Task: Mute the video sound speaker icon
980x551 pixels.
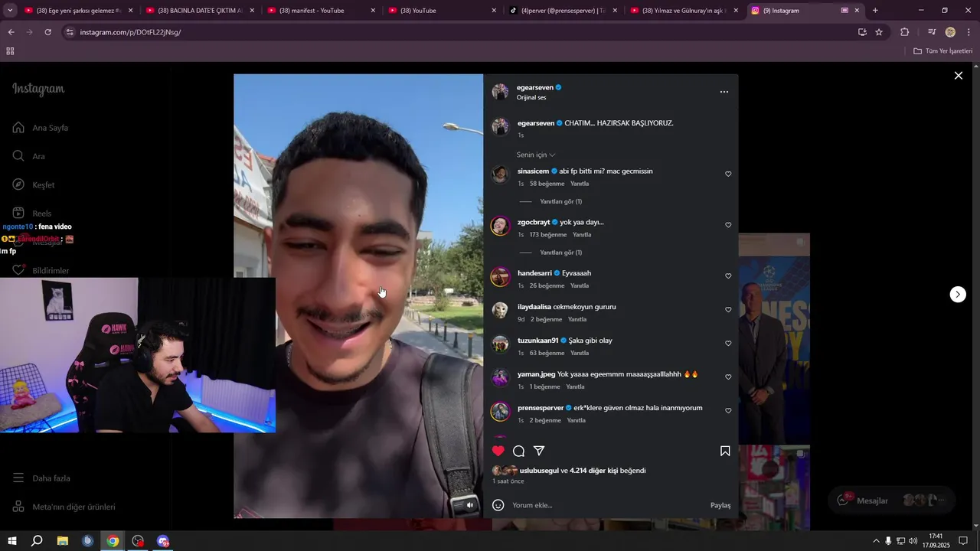Action: [x=470, y=505]
